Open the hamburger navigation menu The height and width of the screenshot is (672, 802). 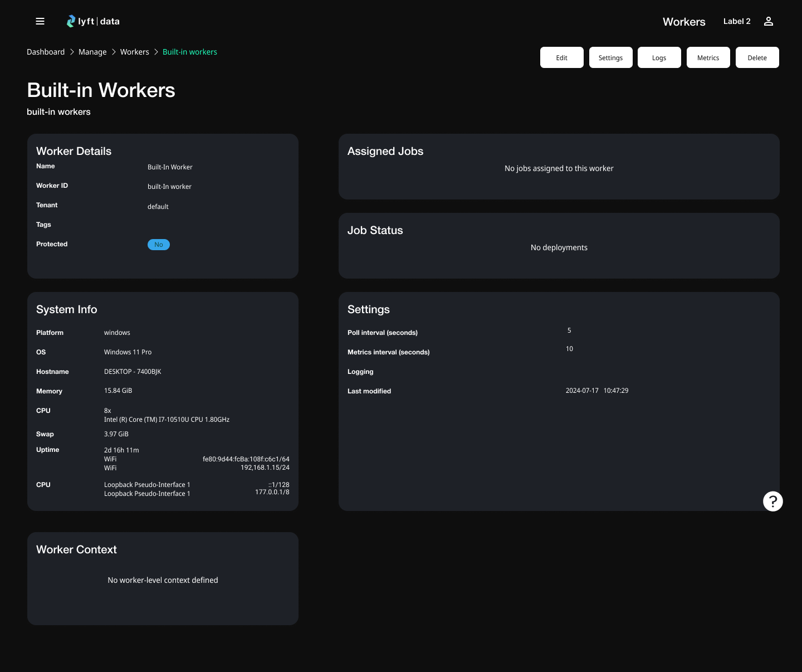(40, 21)
